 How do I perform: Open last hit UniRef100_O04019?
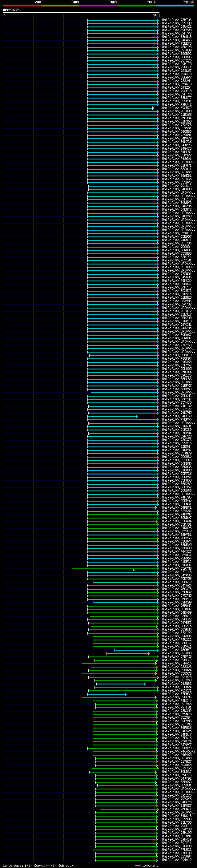[x=177, y=860]
